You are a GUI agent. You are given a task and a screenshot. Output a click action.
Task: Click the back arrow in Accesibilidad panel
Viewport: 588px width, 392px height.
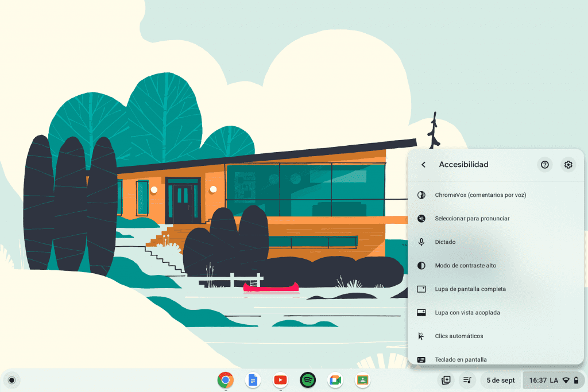[x=423, y=165]
